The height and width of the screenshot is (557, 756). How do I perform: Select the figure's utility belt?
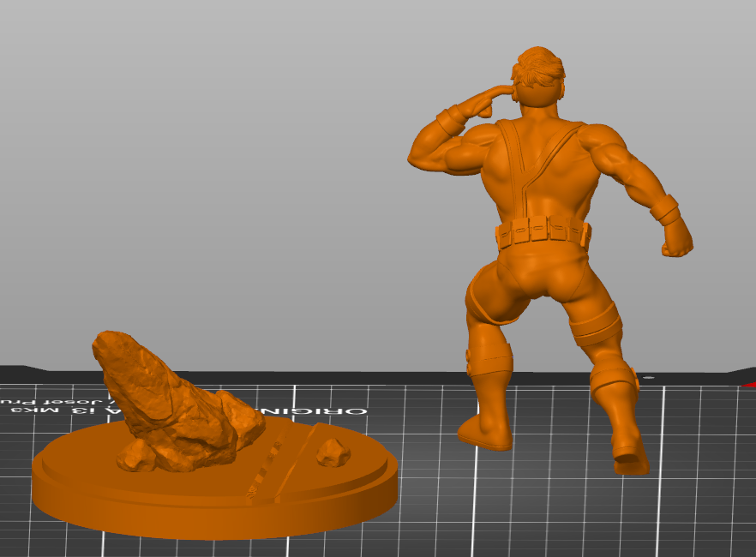coord(542,232)
